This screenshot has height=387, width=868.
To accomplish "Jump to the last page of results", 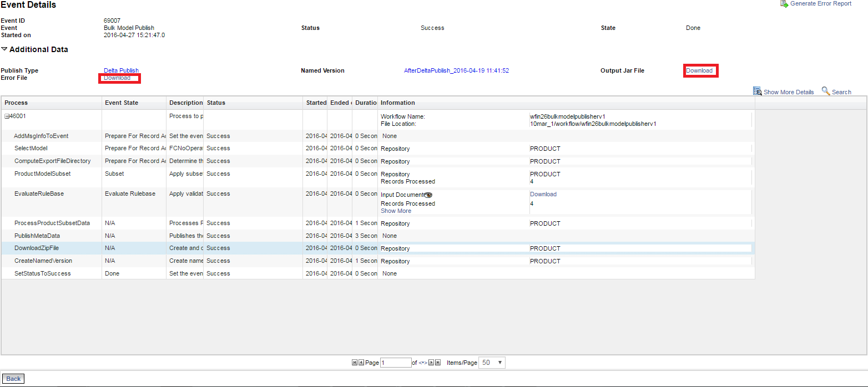I will click(438, 363).
